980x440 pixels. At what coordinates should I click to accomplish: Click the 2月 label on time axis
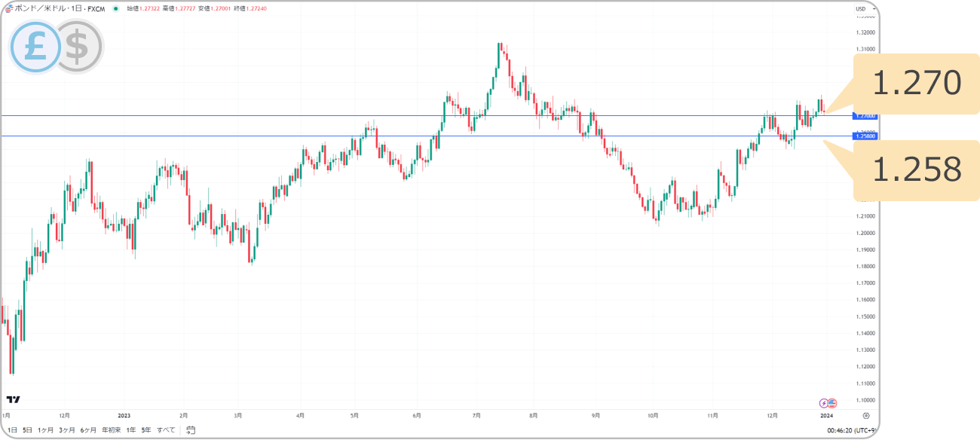click(x=183, y=415)
